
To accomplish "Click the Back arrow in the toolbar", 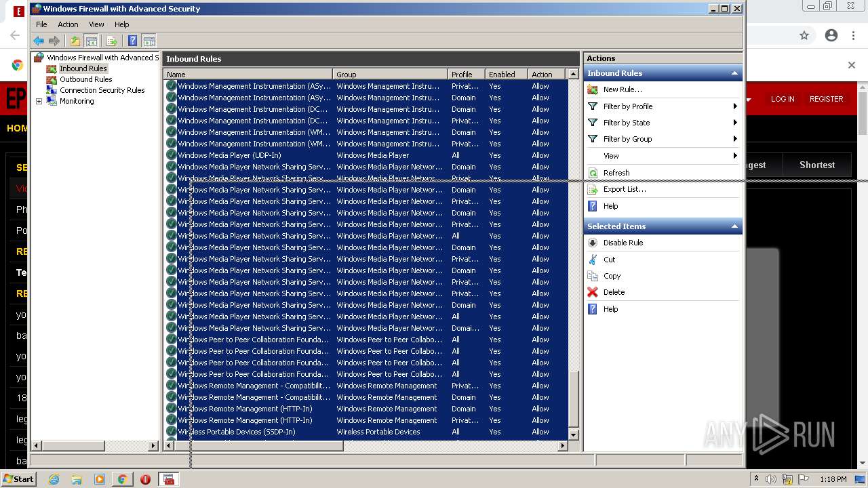I will pyautogui.click(x=39, y=41).
